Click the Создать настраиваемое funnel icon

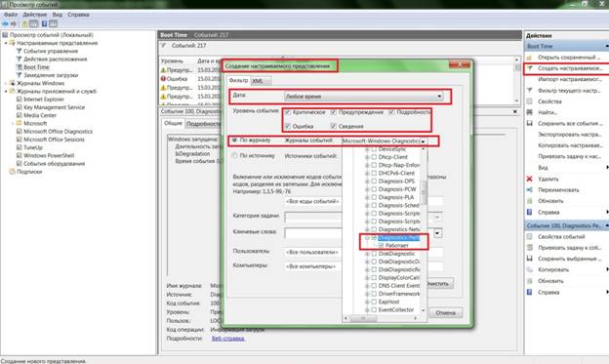point(530,68)
